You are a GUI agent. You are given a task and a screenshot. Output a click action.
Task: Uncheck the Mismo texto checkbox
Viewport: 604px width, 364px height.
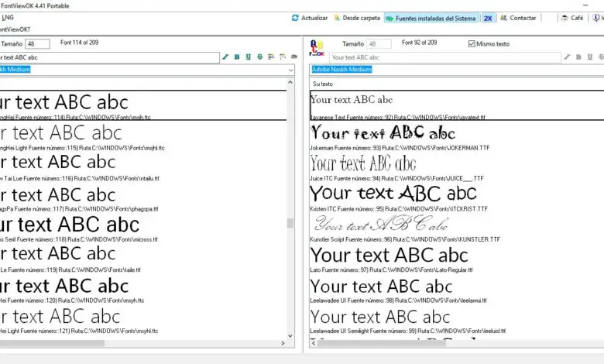coord(472,44)
